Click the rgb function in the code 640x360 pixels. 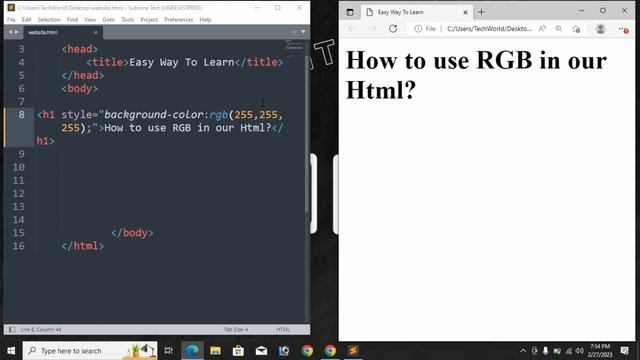tap(218, 115)
